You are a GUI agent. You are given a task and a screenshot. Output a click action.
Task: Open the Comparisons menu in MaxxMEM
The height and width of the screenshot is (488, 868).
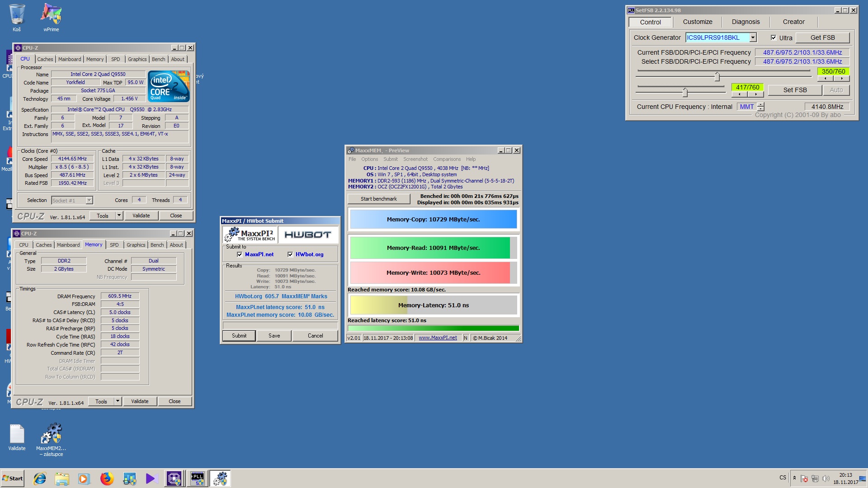click(447, 159)
